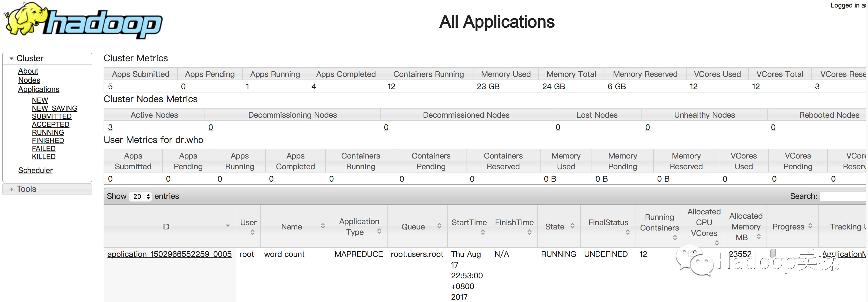This screenshot has height=302, width=868.
Task: Sort table by FinalStatus column
Action: click(x=608, y=227)
